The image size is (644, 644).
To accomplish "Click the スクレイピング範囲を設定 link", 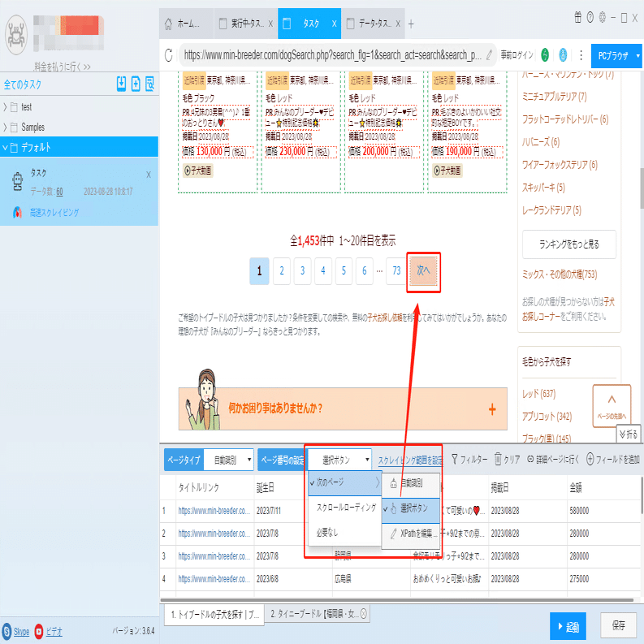I will [x=410, y=460].
